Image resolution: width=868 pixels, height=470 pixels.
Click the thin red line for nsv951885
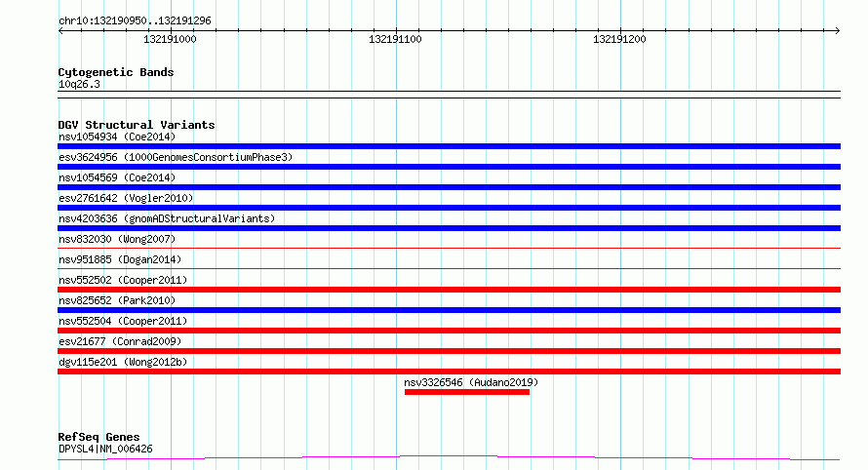(449, 268)
